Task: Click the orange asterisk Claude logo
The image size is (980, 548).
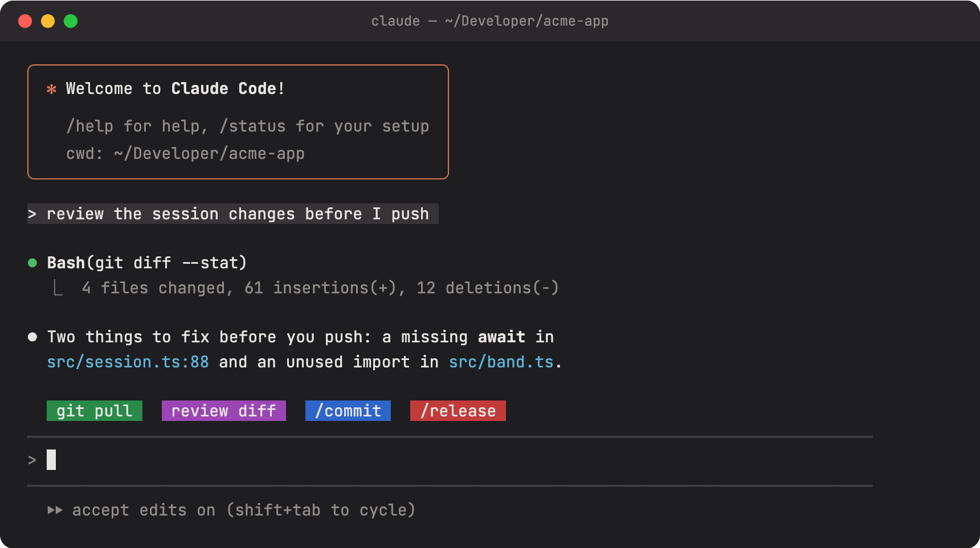Action: 51,89
